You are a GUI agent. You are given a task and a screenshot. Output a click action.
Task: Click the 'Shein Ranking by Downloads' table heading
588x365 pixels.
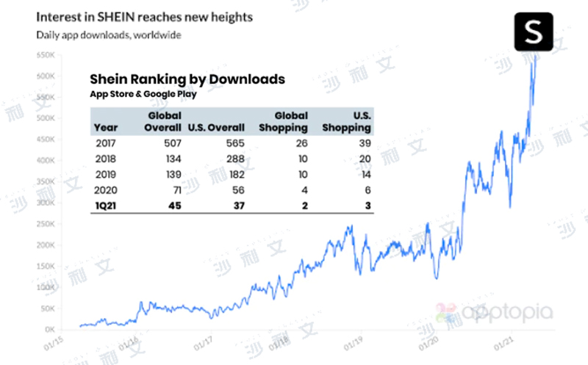(187, 79)
